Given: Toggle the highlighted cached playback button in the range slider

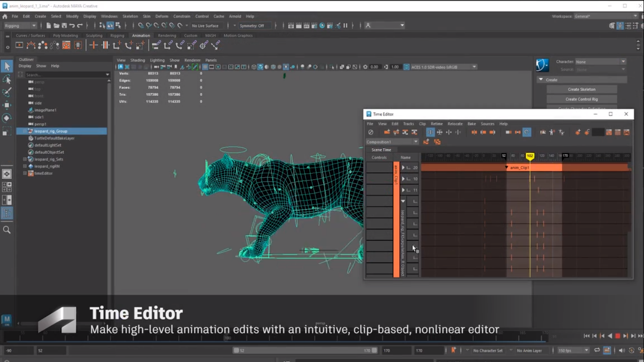Looking at the screenshot, I should pos(607,350).
